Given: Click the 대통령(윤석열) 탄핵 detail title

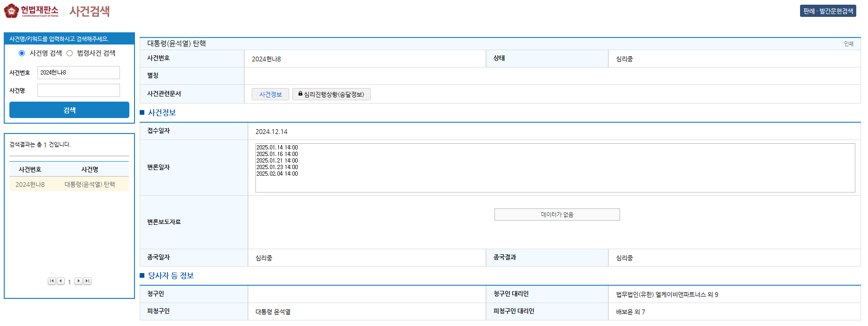Looking at the screenshot, I should 176,44.
